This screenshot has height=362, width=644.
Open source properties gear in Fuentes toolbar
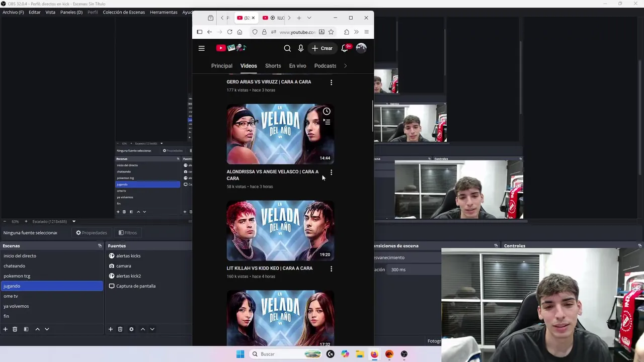[131, 329]
